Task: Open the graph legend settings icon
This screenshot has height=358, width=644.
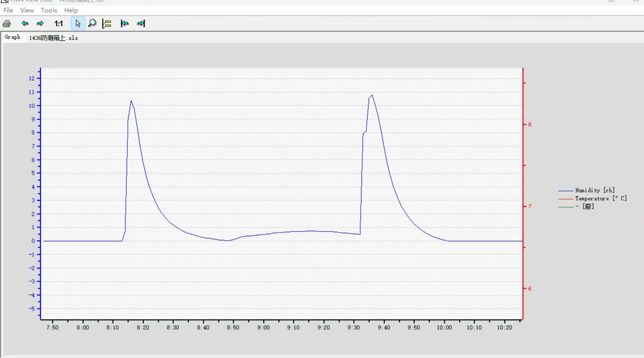Action: (107, 24)
